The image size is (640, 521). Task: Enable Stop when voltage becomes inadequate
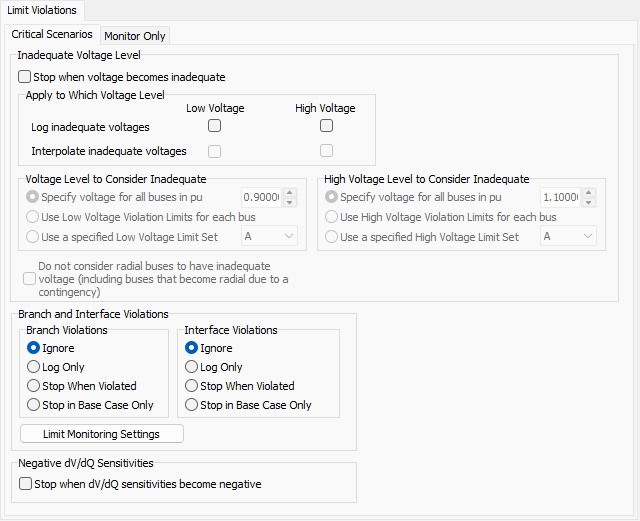25,77
